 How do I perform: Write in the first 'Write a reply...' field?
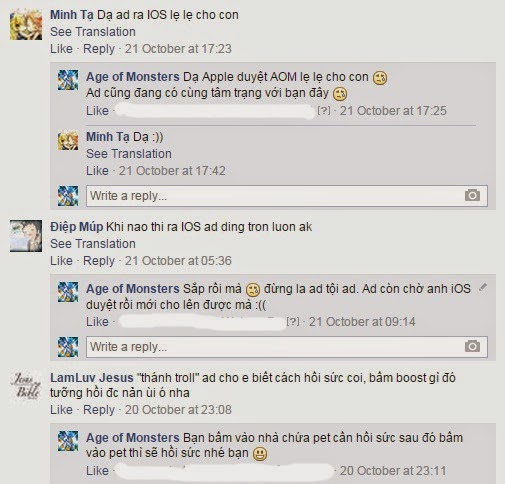pyautogui.click(x=287, y=196)
